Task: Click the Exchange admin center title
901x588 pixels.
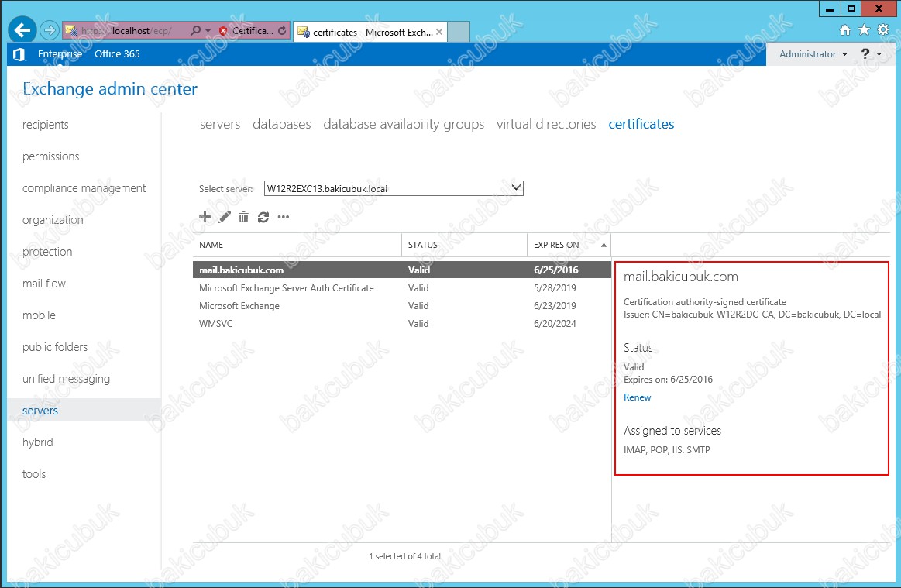Action: pos(110,89)
